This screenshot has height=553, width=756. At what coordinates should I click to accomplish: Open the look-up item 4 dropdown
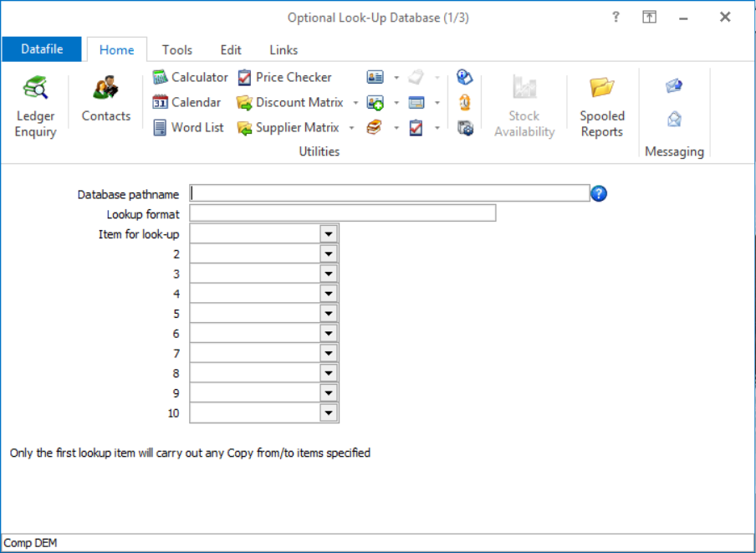(x=329, y=294)
